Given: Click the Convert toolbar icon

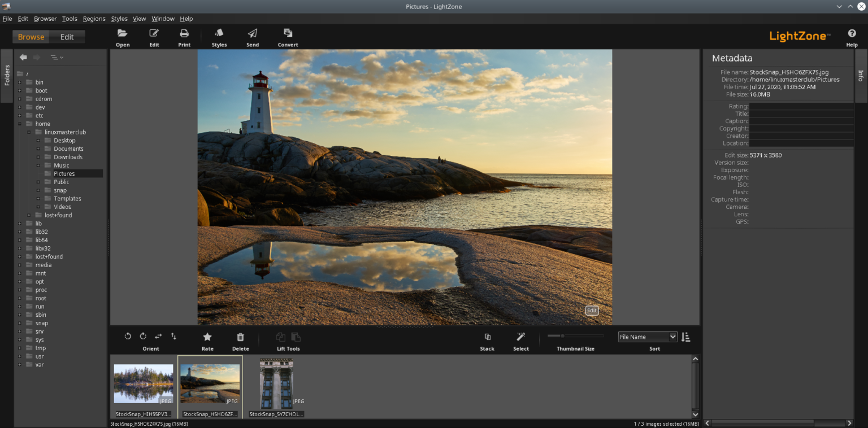Looking at the screenshot, I should (x=288, y=33).
